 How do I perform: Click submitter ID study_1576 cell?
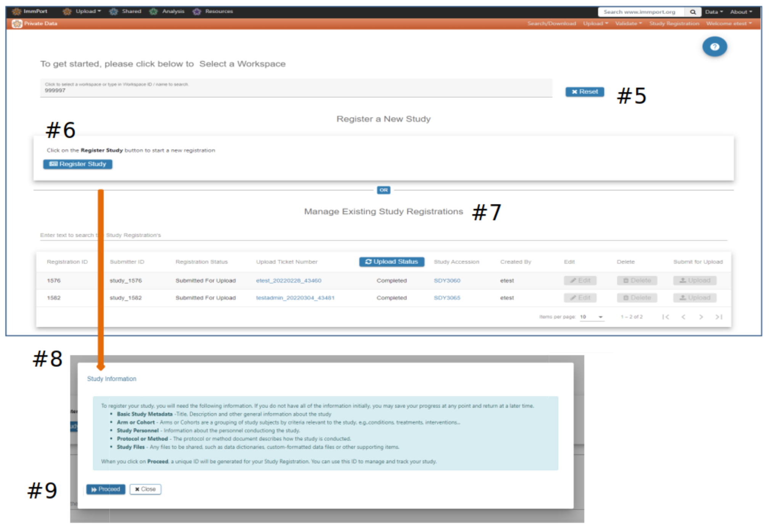coord(126,280)
